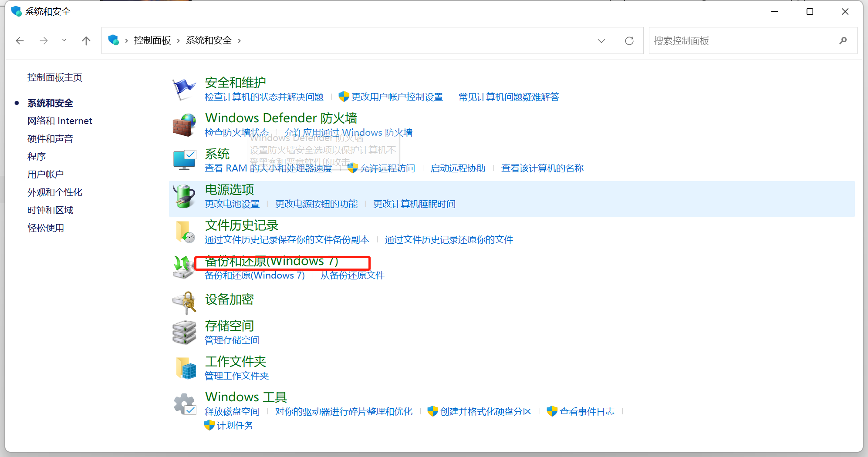868x457 pixels.
Task: Click the System monitor icon
Action: point(184,160)
